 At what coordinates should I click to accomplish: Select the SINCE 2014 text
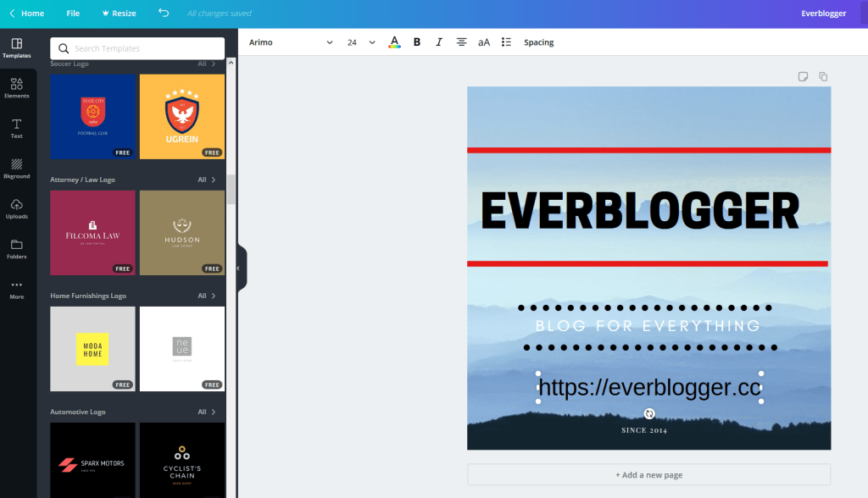(x=644, y=430)
